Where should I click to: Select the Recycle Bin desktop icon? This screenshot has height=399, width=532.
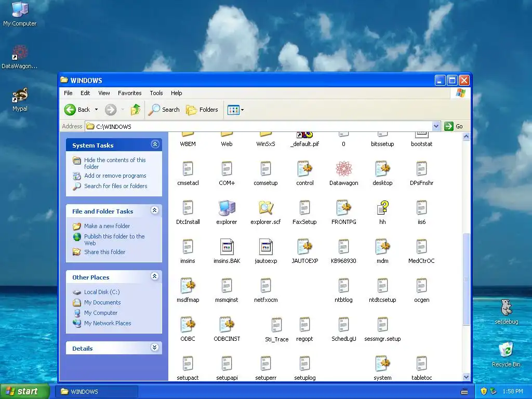pyautogui.click(x=506, y=354)
